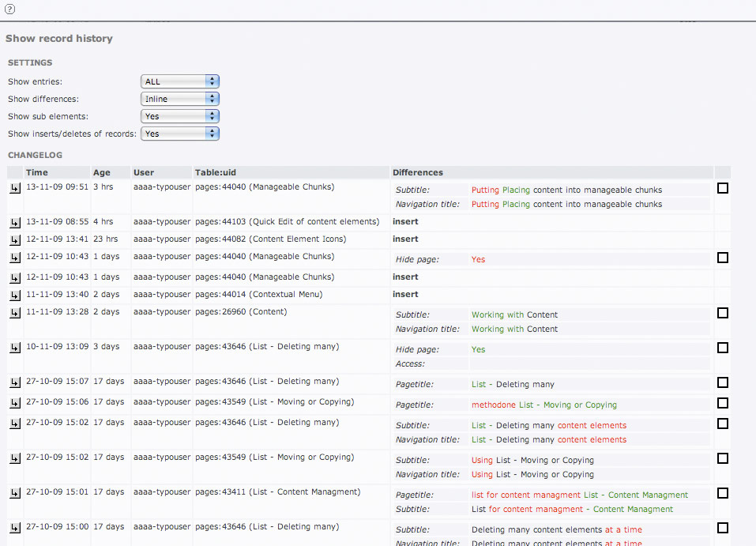Tick checkbox for Working with Content row
The height and width of the screenshot is (546, 756).
[x=722, y=314]
